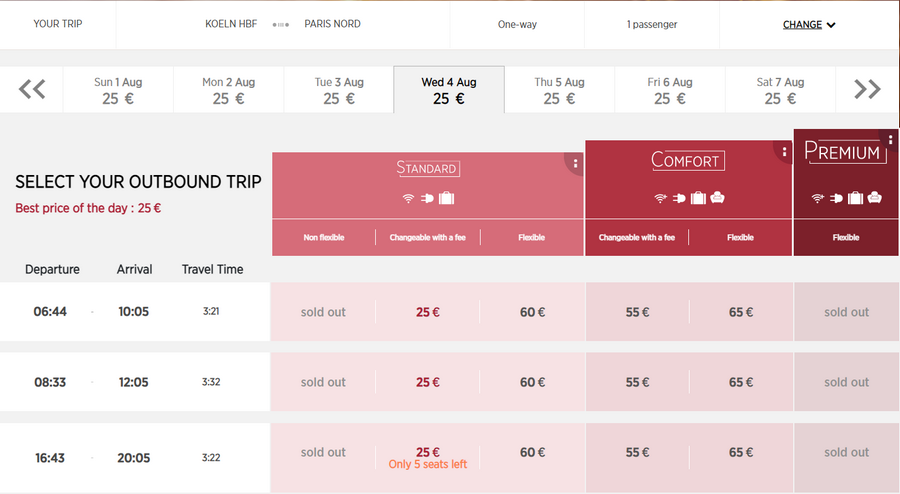The width and height of the screenshot is (900, 494).
Task: Click the Premium armchair seat icon
Action: tap(874, 198)
